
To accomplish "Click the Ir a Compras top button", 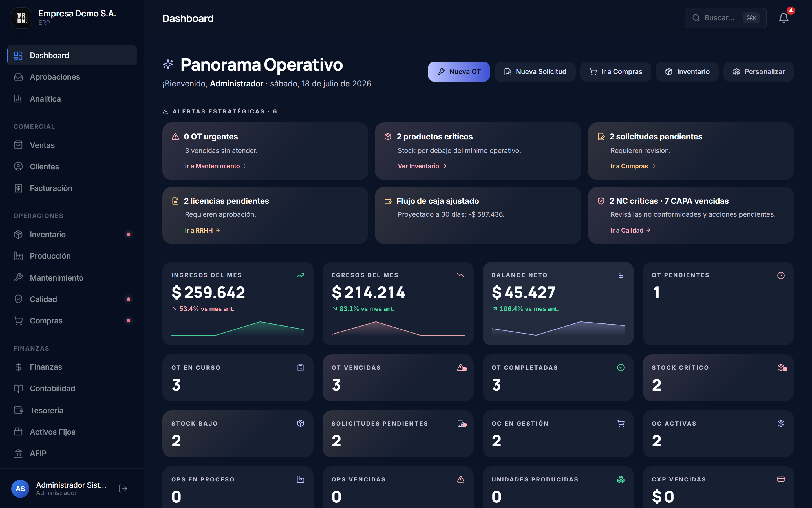I will coord(615,72).
